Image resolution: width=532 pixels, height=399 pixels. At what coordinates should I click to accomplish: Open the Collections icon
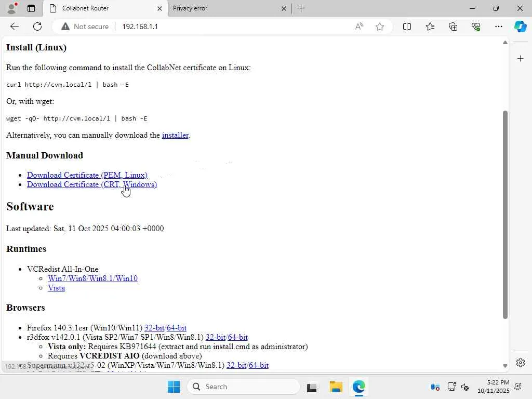tap(453, 26)
